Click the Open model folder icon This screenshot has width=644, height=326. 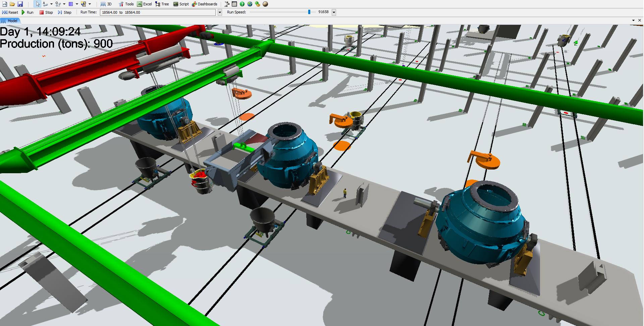tap(12, 4)
